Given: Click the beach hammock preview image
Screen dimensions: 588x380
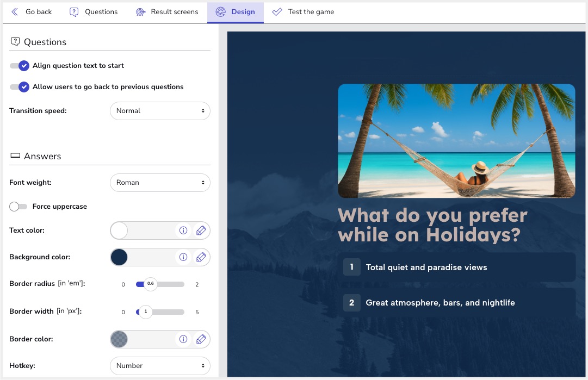Looking at the screenshot, I should pyautogui.click(x=456, y=141).
